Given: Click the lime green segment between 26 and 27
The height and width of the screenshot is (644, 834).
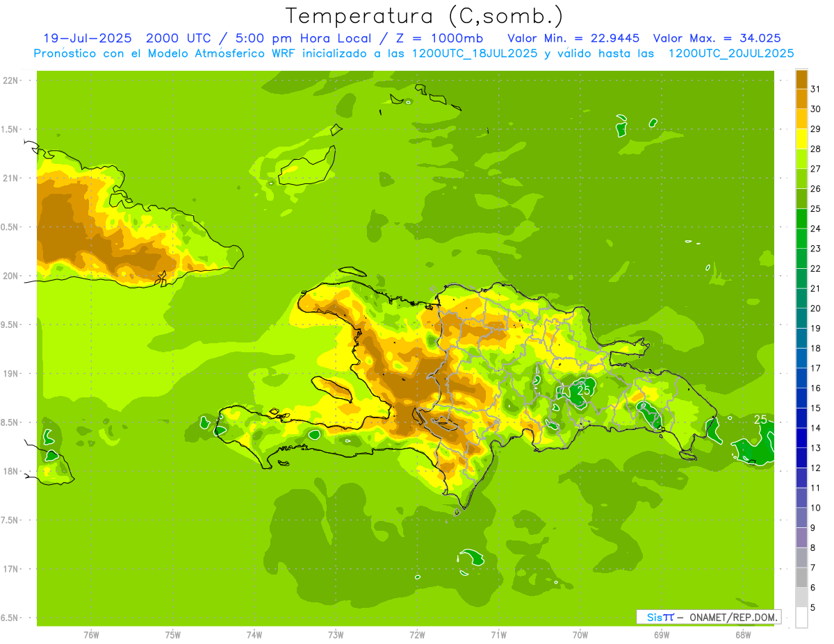Looking at the screenshot, I should pos(801,179).
